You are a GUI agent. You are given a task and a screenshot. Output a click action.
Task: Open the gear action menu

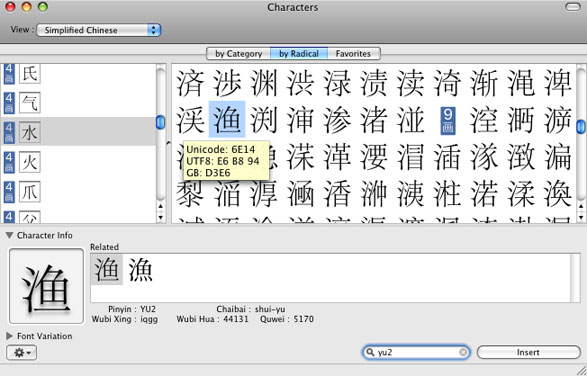(x=22, y=352)
